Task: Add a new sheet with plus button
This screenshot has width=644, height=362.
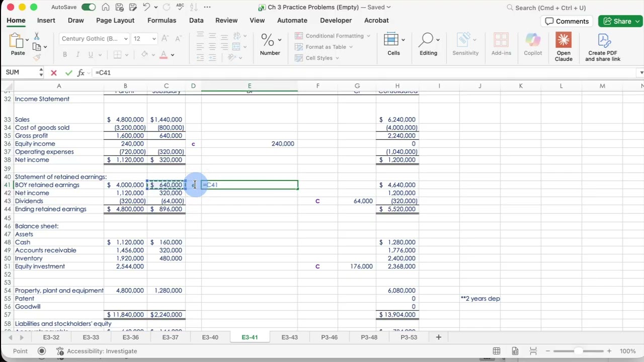Action: (439, 337)
